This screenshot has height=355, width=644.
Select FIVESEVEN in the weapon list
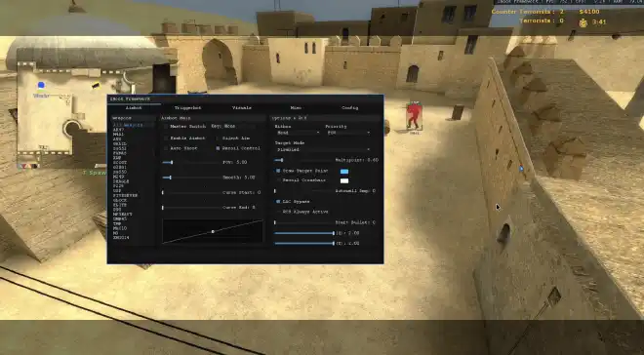click(125, 196)
